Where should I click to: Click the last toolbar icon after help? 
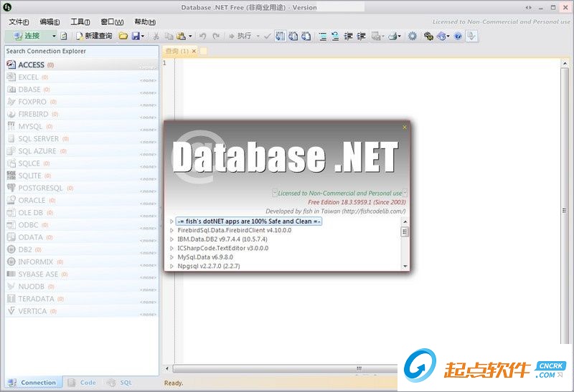471,36
